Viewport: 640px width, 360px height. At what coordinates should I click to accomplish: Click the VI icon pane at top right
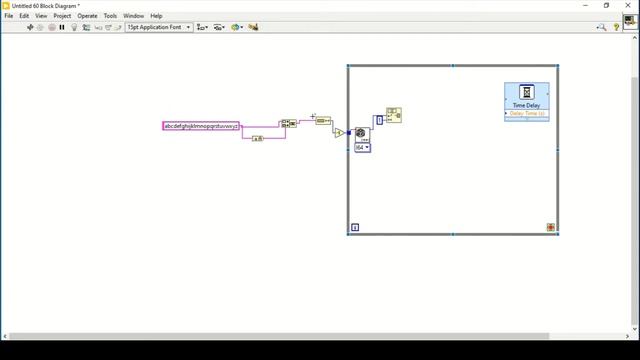point(630,21)
